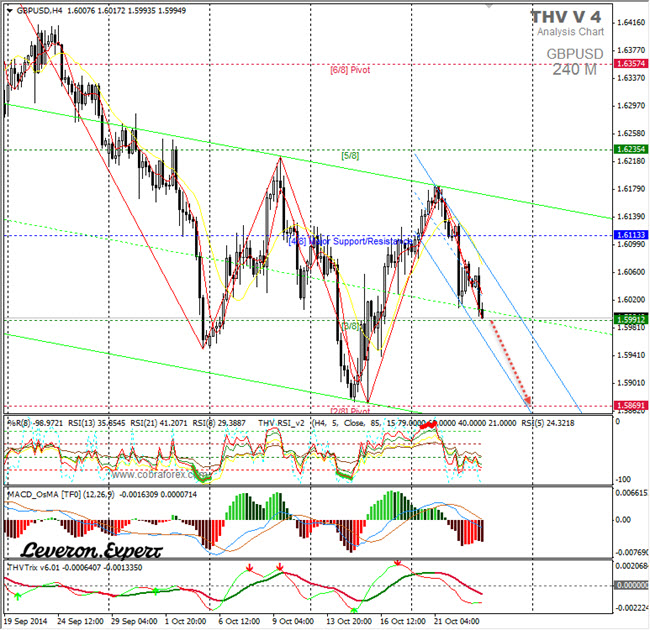Click the 21 Oct 04:00 time label

pos(457,621)
